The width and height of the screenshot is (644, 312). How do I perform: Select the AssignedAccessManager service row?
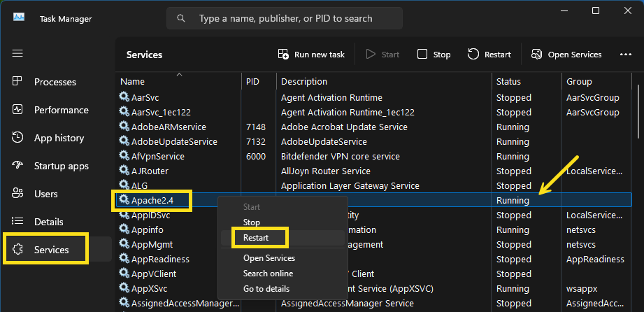(x=374, y=304)
